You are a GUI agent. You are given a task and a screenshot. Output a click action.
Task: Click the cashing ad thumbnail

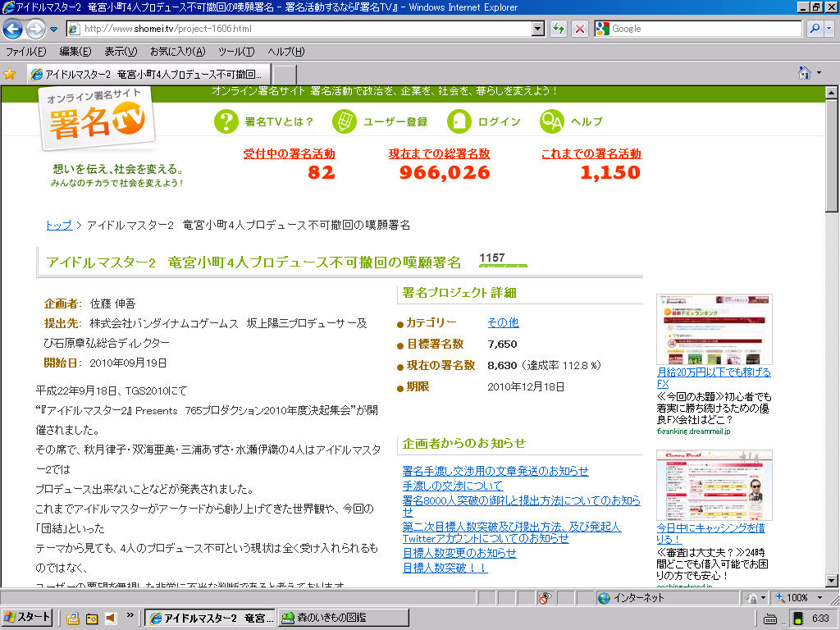714,485
